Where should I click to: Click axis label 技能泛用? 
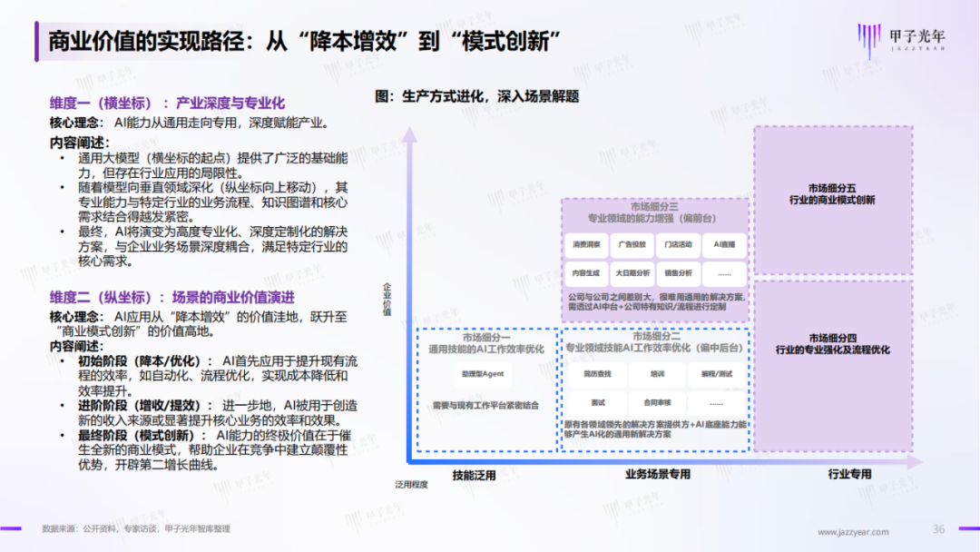tap(475, 476)
